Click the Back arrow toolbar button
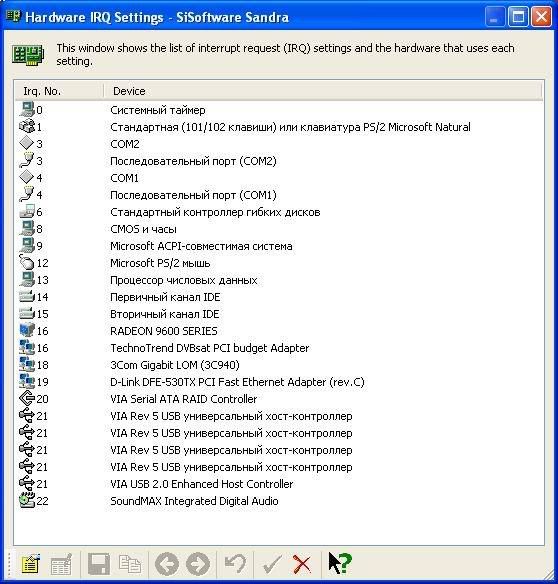 click(x=167, y=564)
